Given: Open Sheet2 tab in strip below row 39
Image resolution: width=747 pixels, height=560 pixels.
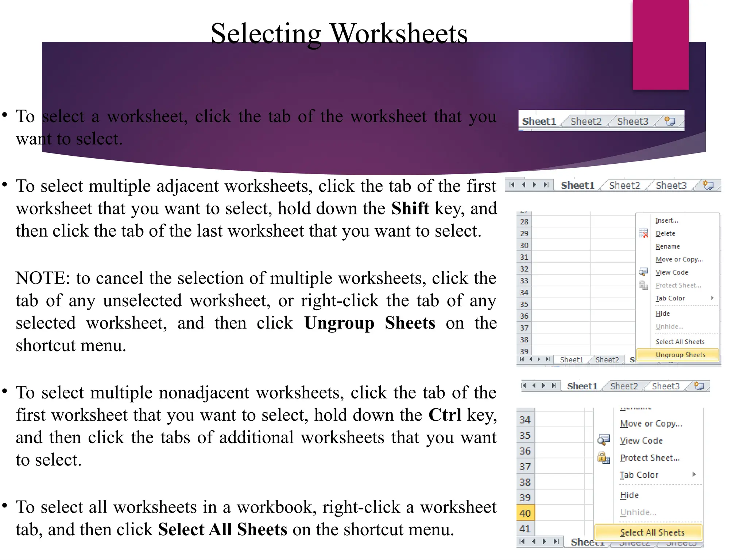Looking at the screenshot, I should 607,360.
